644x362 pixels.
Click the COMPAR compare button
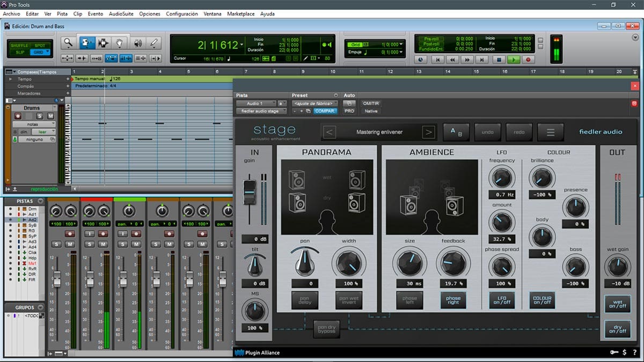325,111
